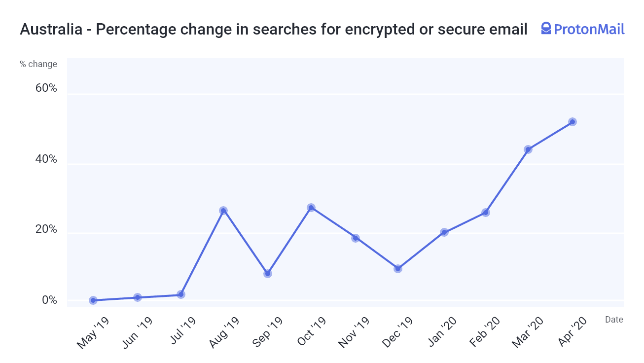Click the Jan '20 data point
The width and height of the screenshot is (644, 363).
point(444,232)
